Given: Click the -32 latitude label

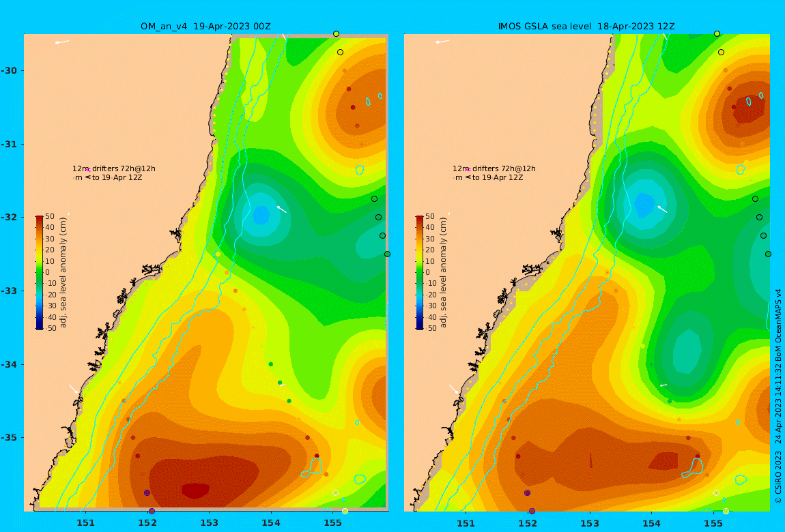Looking at the screenshot, I should [x=8, y=217].
